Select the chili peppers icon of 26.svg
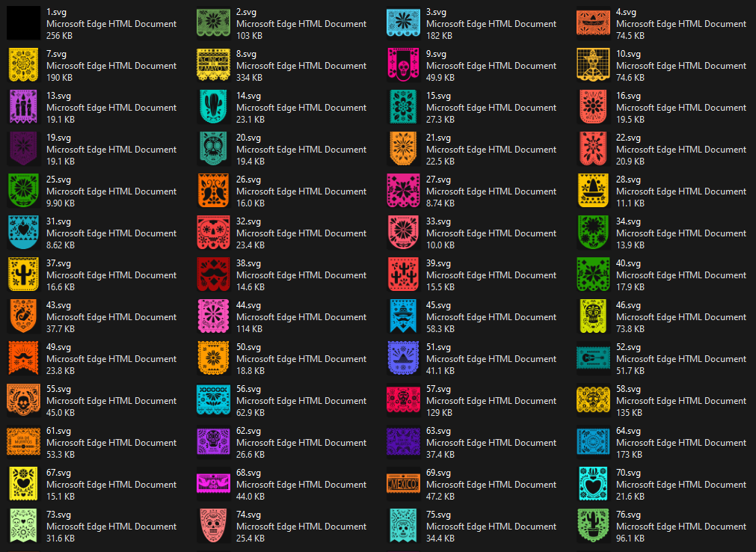Screen dimensions: 756x552 213,191
